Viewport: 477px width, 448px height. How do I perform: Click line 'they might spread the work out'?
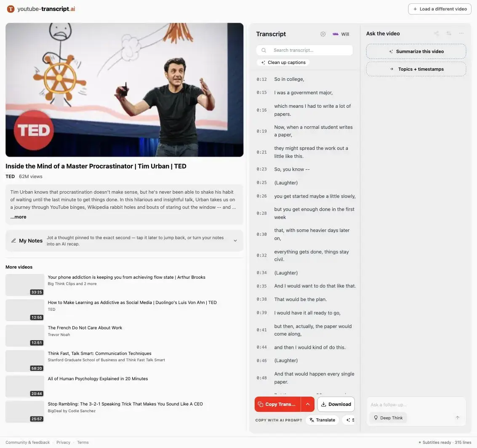pyautogui.click(x=311, y=152)
